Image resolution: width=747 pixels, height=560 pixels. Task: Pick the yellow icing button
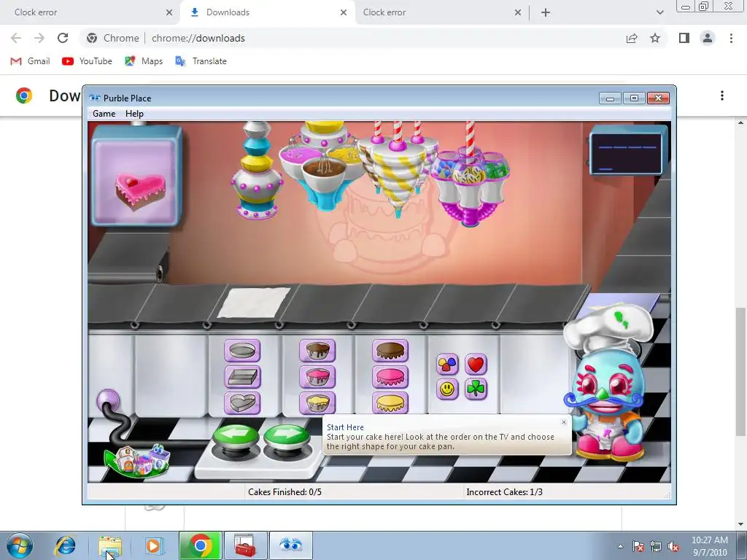pos(390,402)
